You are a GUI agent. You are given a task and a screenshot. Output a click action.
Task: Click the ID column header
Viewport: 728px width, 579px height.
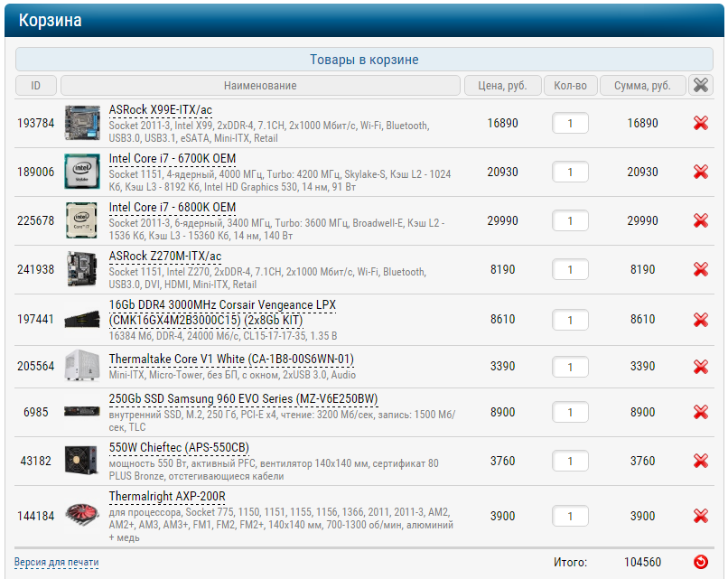36,86
